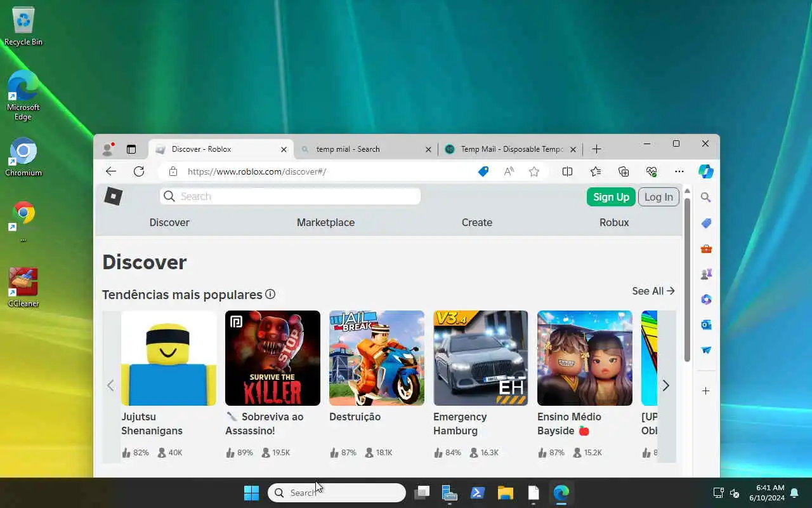
Task: Show previous games with left carousel arrow
Action: click(x=110, y=385)
